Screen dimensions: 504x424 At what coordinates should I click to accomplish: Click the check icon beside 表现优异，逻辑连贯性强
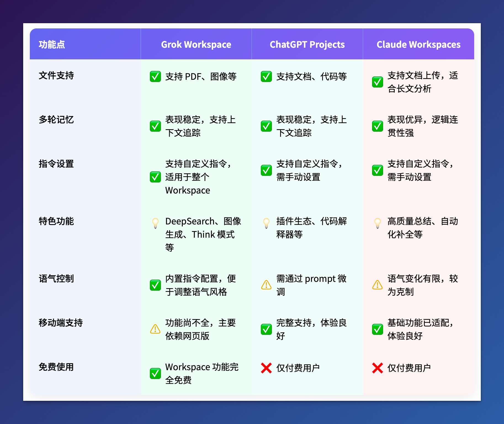pos(378,126)
